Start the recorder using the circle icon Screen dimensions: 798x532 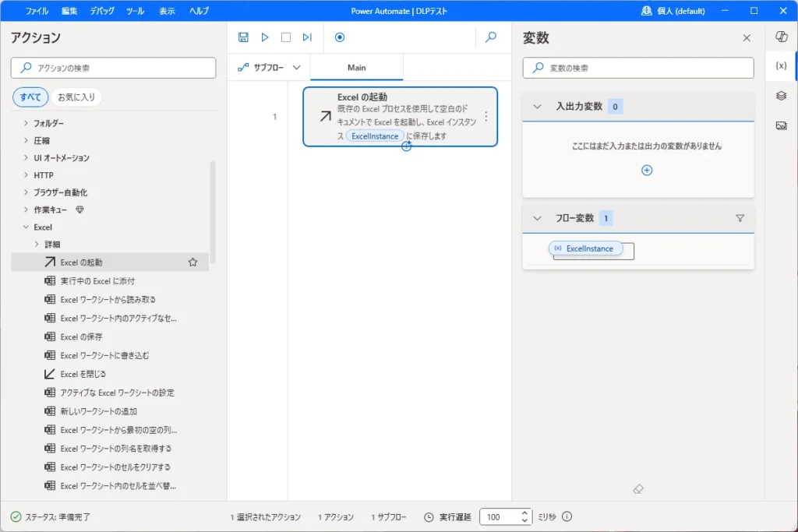tap(340, 37)
